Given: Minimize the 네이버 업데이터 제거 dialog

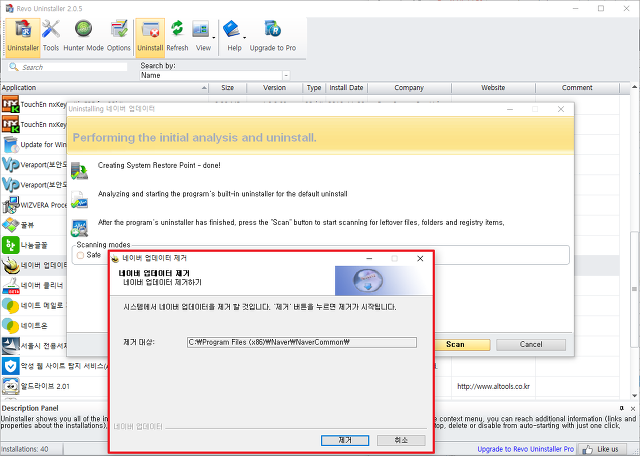Looking at the screenshot, I should pos(369,258).
